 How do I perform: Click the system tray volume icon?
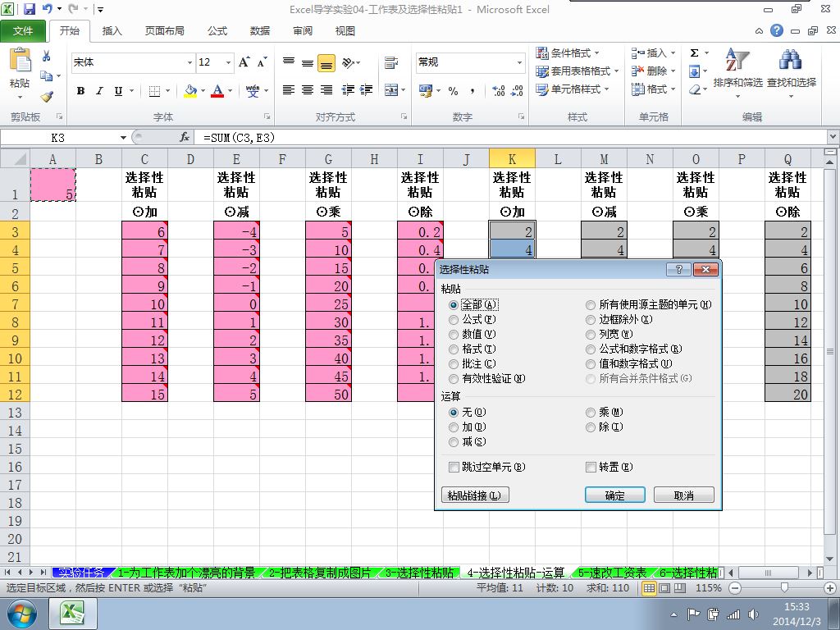753,614
